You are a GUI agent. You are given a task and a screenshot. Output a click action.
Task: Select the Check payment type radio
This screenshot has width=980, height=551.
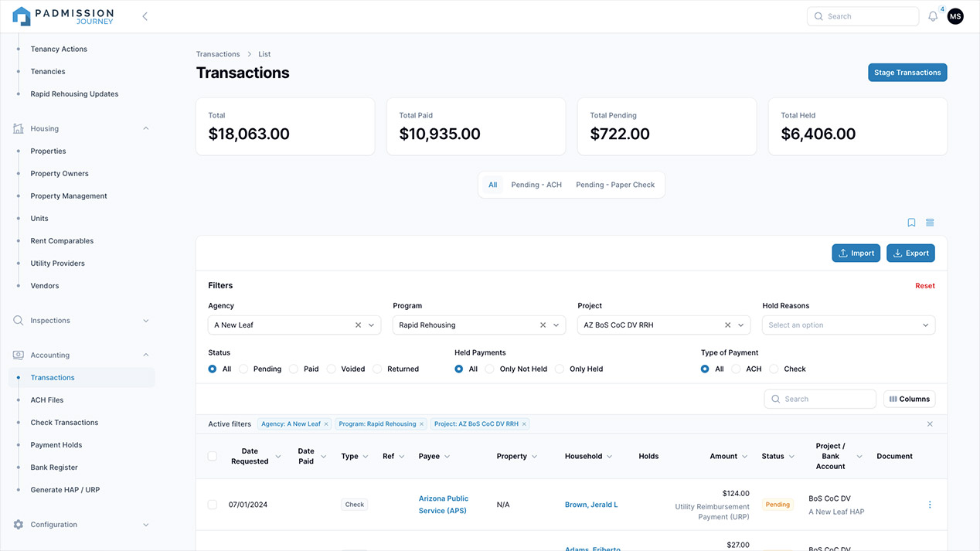[774, 369]
